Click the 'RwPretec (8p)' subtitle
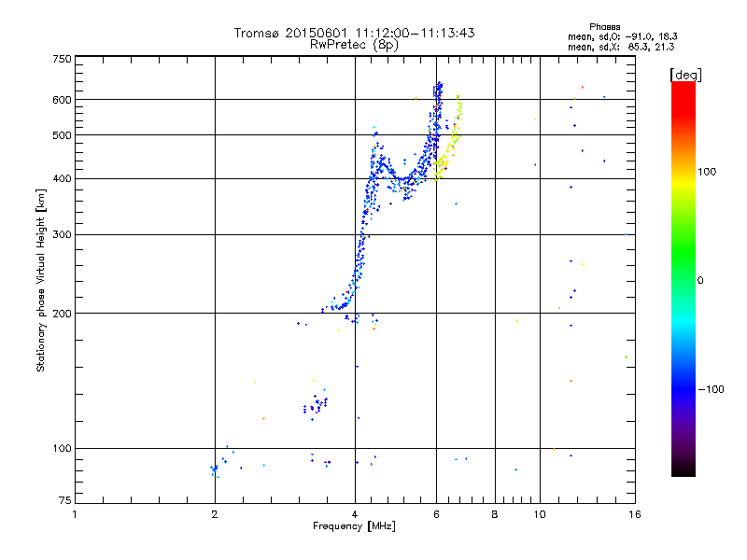 coord(354,45)
